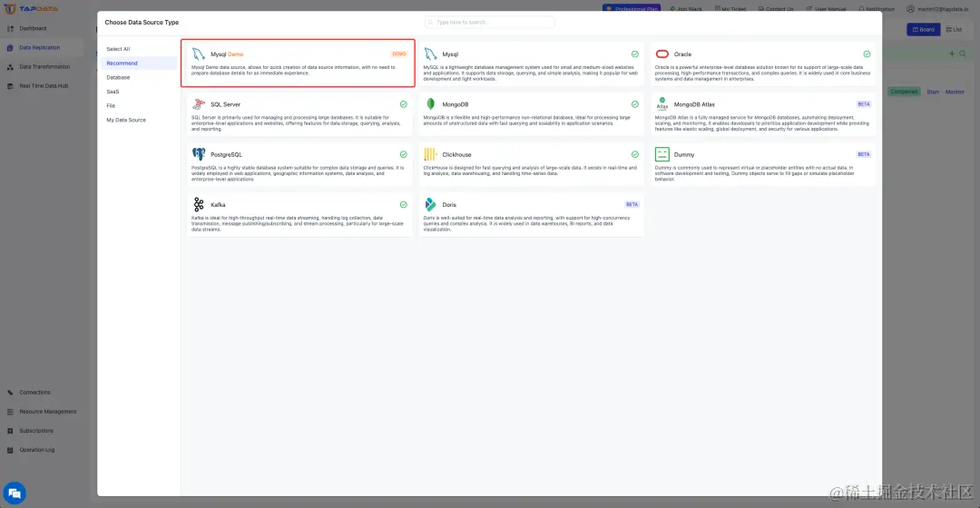
Task: Switch to List view
Action: [955, 29]
